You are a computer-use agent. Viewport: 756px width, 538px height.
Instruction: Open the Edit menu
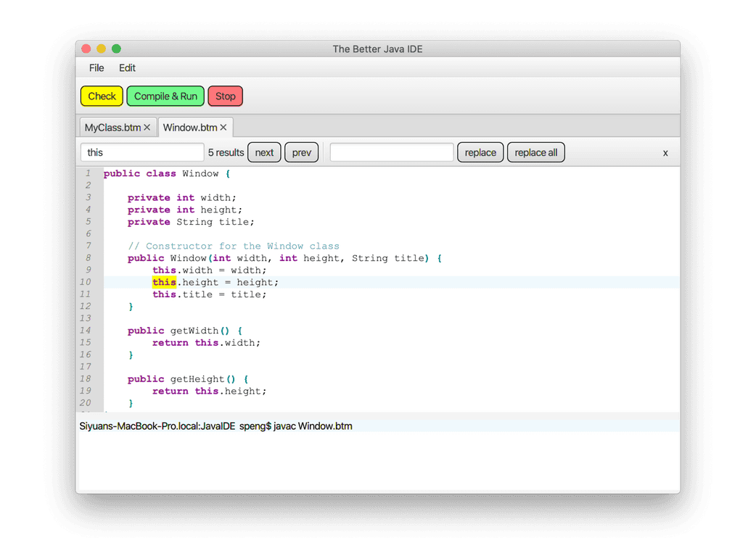click(127, 67)
